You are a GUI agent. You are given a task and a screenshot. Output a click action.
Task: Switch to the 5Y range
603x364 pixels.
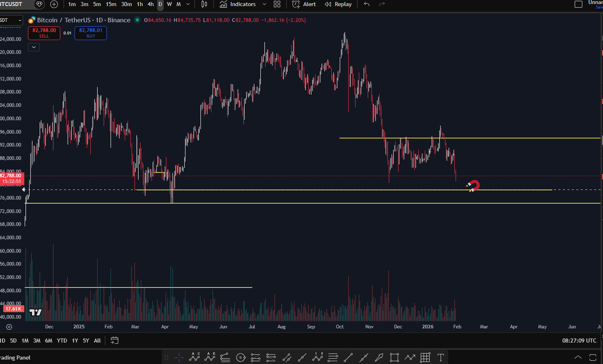[85, 340]
